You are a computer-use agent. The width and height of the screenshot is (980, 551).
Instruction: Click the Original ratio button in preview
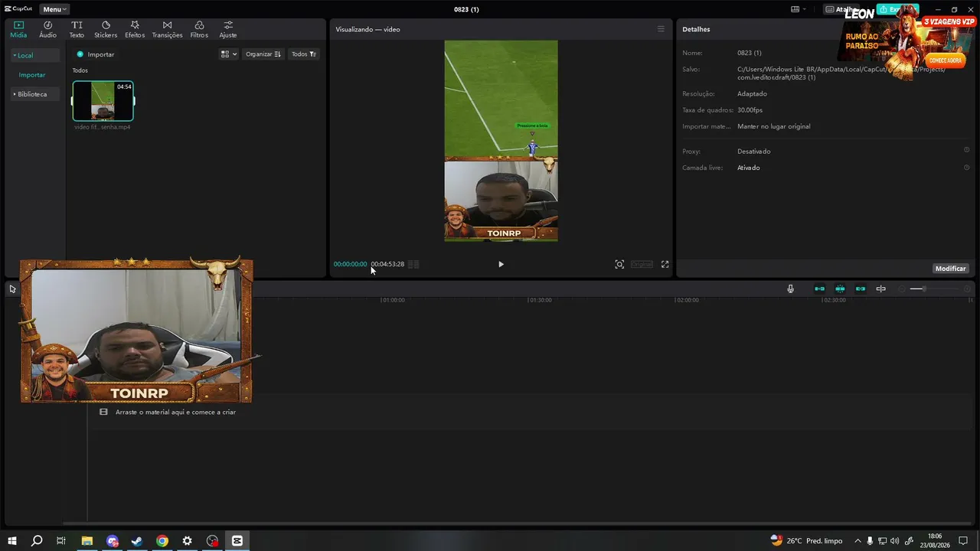pyautogui.click(x=642, y=264)
